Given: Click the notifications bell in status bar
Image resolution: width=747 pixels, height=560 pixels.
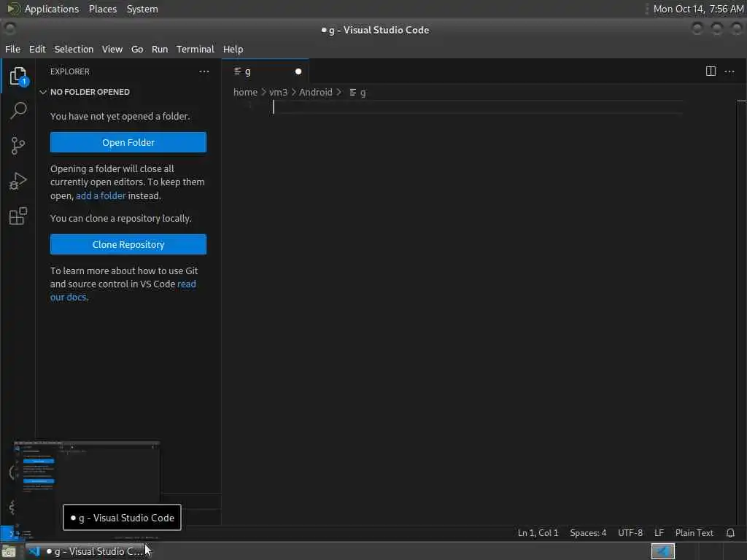Looking at the screenshot, I should (x=730, y=533).
